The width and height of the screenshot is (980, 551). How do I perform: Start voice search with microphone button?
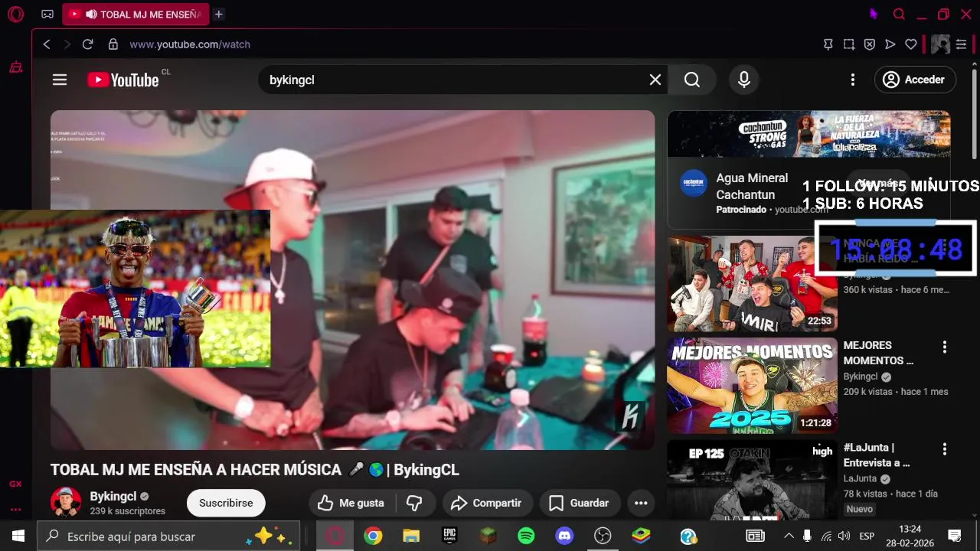tap(744, 80)
